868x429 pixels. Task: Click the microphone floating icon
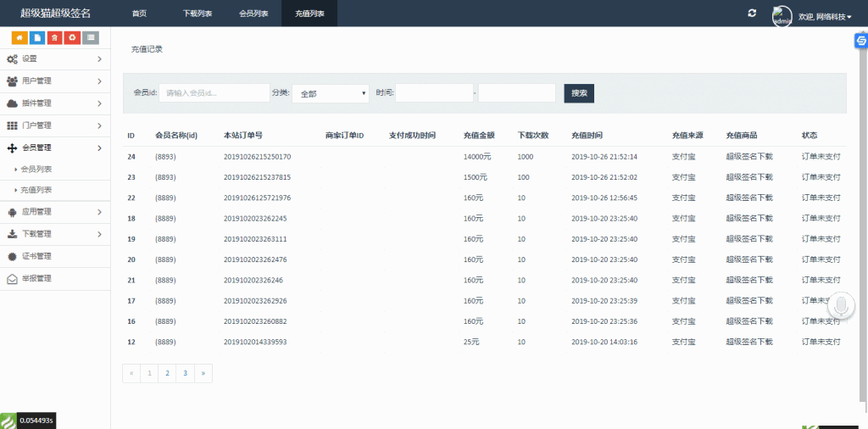point(842,306)
